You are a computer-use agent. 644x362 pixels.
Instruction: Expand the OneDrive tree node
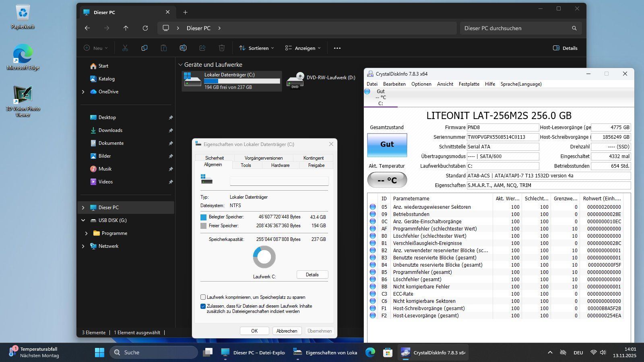[83, 92]
